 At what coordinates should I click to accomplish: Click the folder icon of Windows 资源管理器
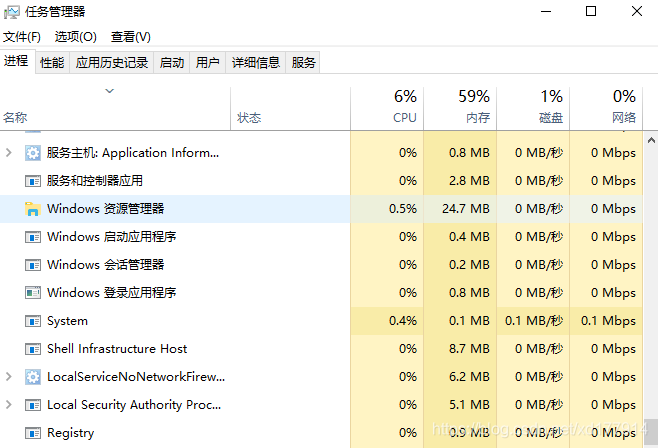[x=33, y=209]
